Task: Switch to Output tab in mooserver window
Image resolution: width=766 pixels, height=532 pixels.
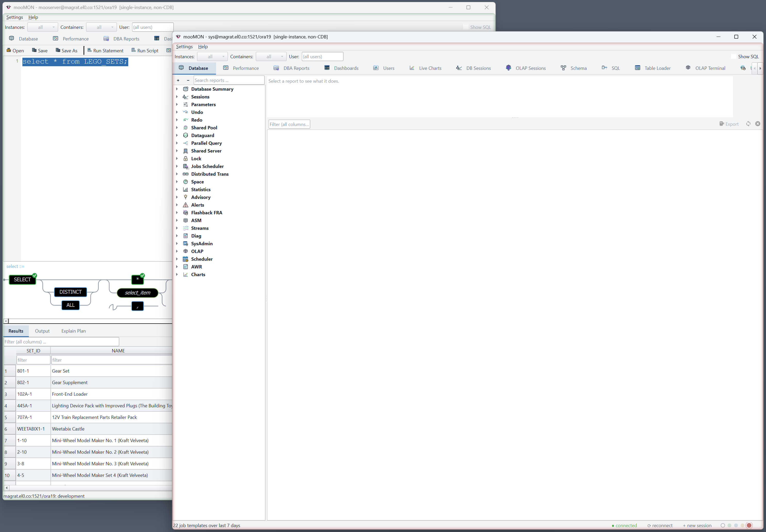Action: [42, 331]
